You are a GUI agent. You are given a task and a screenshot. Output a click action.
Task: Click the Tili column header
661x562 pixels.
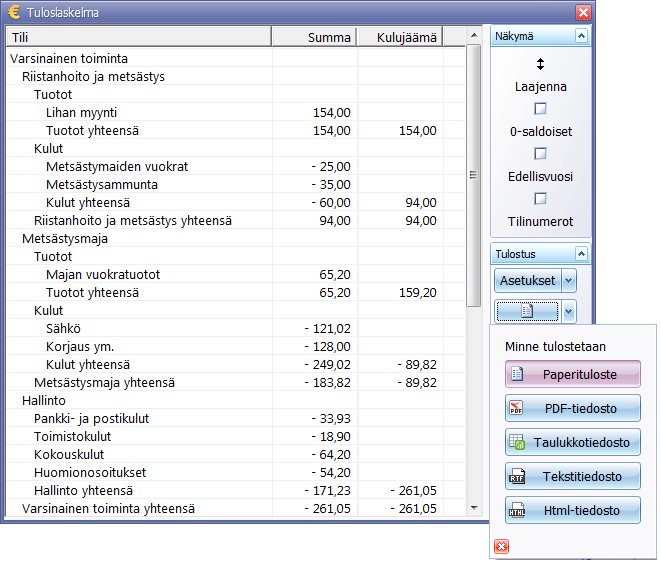[138, 37]
